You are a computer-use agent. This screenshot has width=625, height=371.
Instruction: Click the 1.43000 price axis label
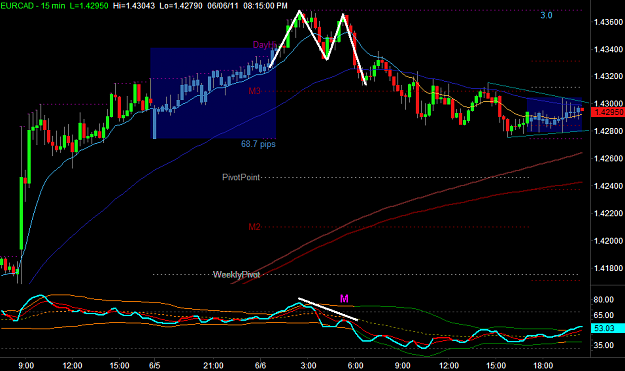click(x=608, y=104)
